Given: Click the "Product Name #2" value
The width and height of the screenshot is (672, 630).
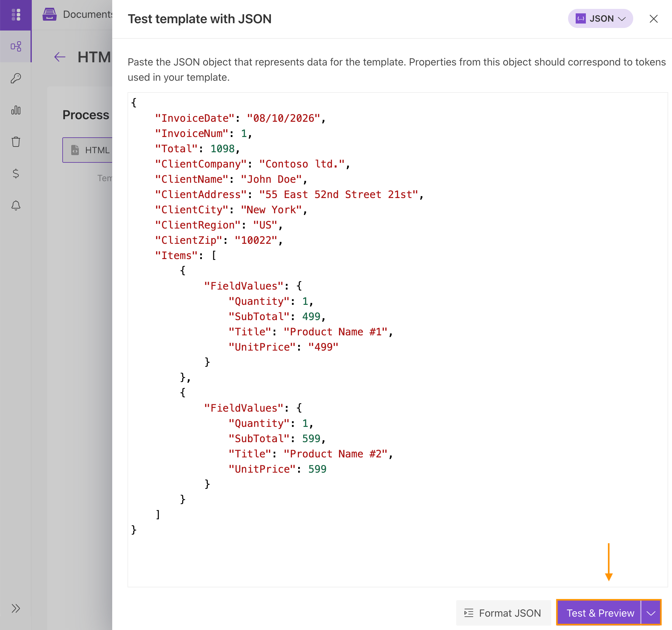Looking at the screenshot, I should click(336, 454).
